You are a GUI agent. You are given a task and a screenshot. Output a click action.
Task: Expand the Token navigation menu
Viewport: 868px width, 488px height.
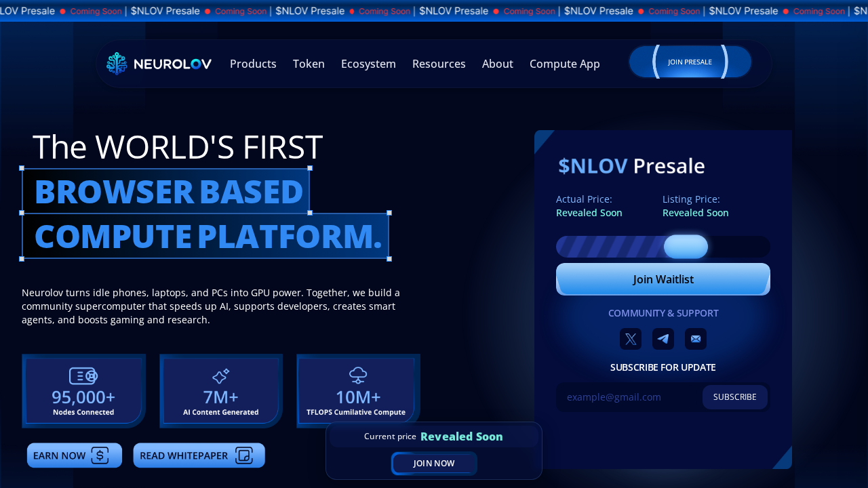[x=309, y=64]
